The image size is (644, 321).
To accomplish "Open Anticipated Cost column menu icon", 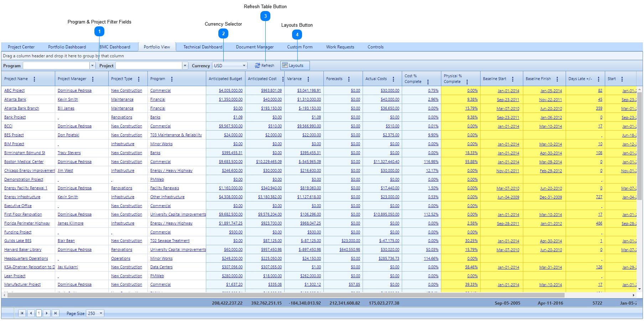I will coord(283,79).
